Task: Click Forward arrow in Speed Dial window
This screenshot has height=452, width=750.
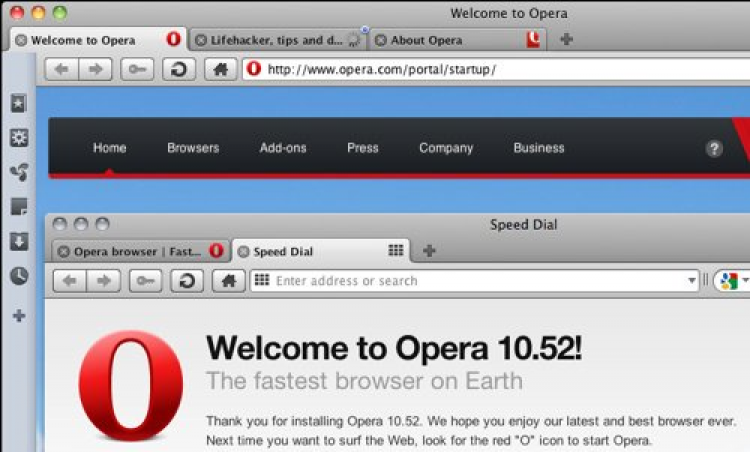Action: coord(103,281)
